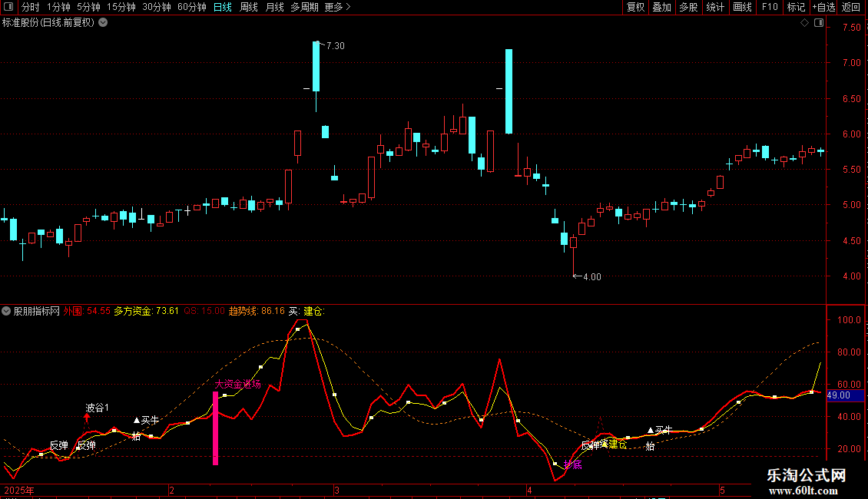Click the 复权 button
Screen dimensions: 868x499
635,7
